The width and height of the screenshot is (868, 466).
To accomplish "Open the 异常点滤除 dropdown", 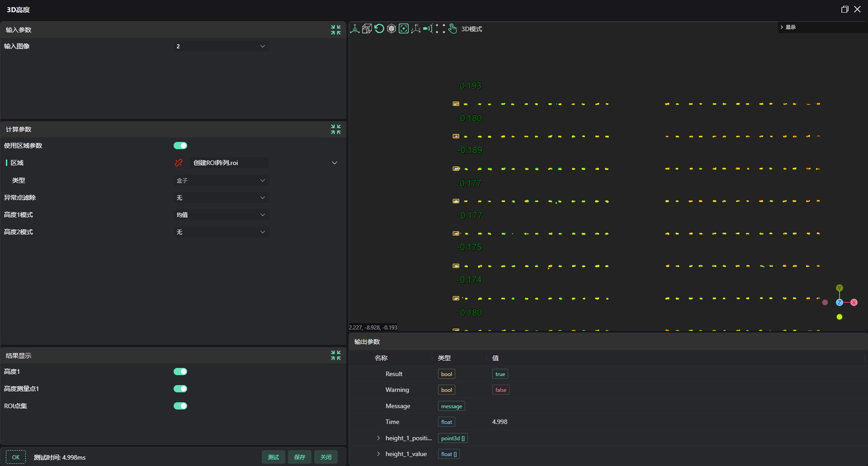I will coord(221,198).
